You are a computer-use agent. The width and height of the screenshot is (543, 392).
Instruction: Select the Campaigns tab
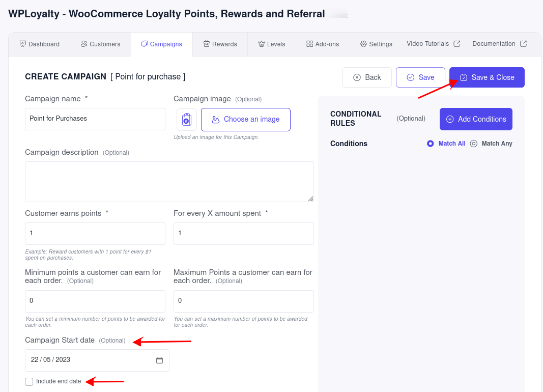[x=162, y=44]
